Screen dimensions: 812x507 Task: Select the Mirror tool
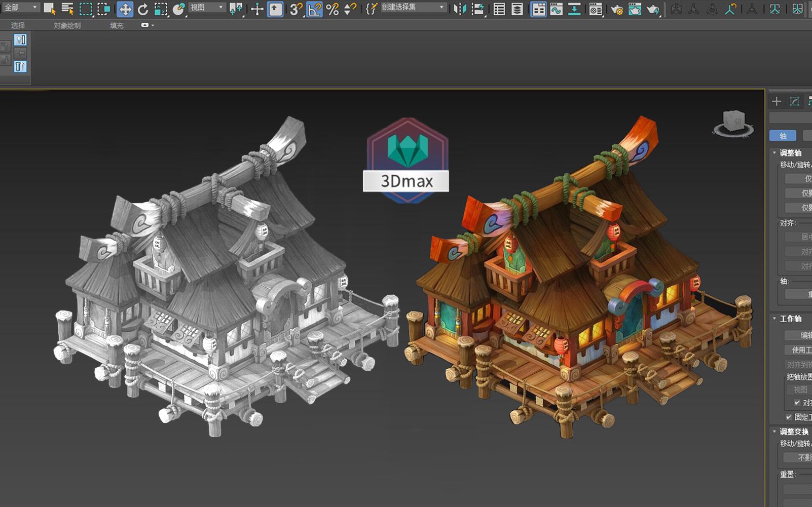(x=460, y=9)
